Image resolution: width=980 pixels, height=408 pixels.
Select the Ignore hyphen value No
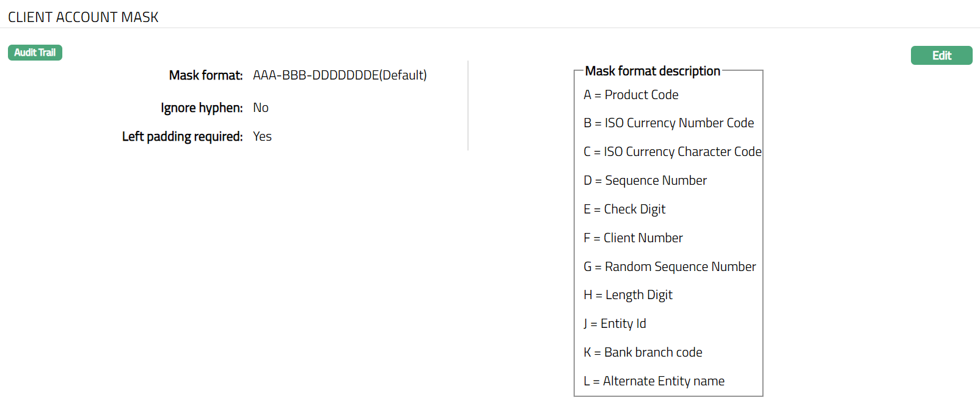point(261,108)
